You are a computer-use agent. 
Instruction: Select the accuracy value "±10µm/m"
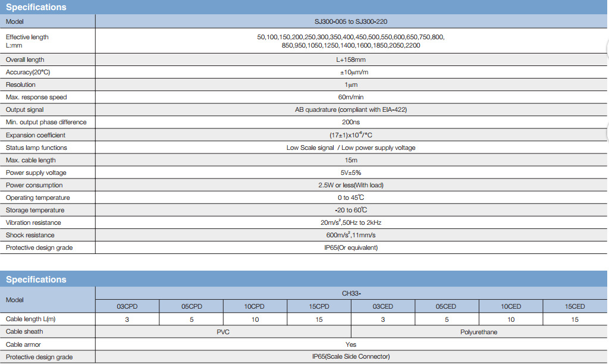coord(354,72)
